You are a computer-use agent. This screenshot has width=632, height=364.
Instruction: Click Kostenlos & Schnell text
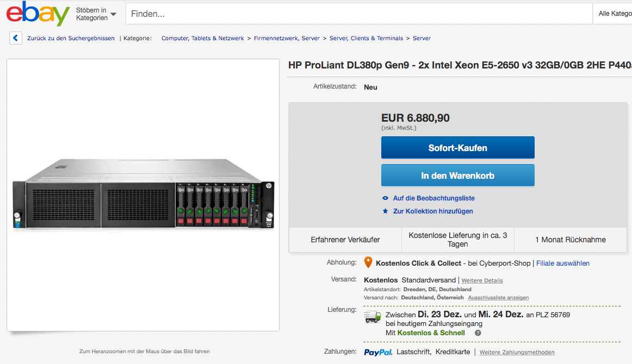431,333
